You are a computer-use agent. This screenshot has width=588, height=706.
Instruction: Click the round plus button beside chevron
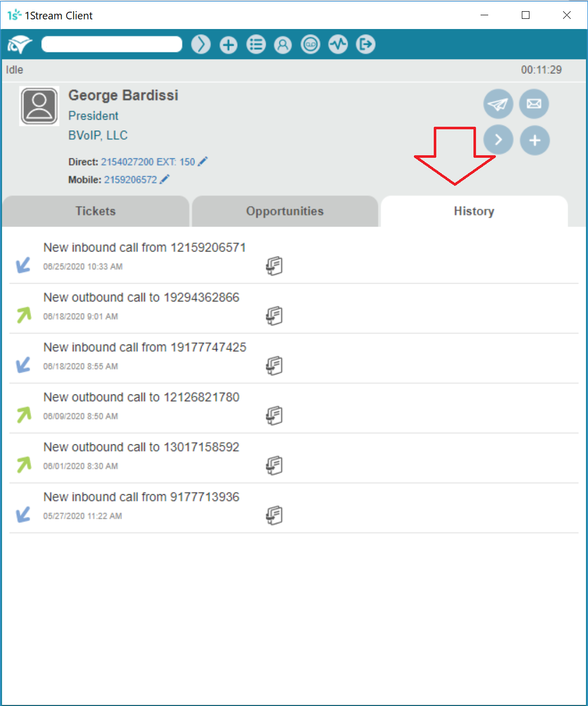pos(535,140)
